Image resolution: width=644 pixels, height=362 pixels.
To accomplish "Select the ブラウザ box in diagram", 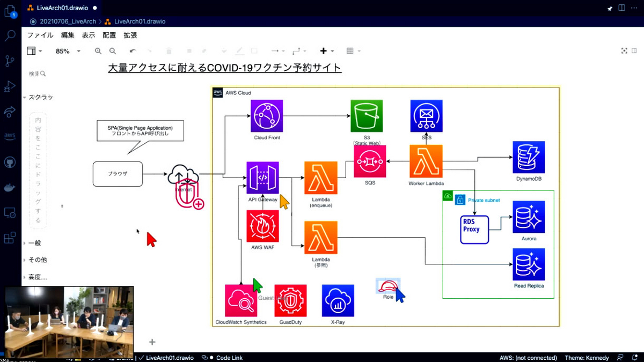I will 118,174.
